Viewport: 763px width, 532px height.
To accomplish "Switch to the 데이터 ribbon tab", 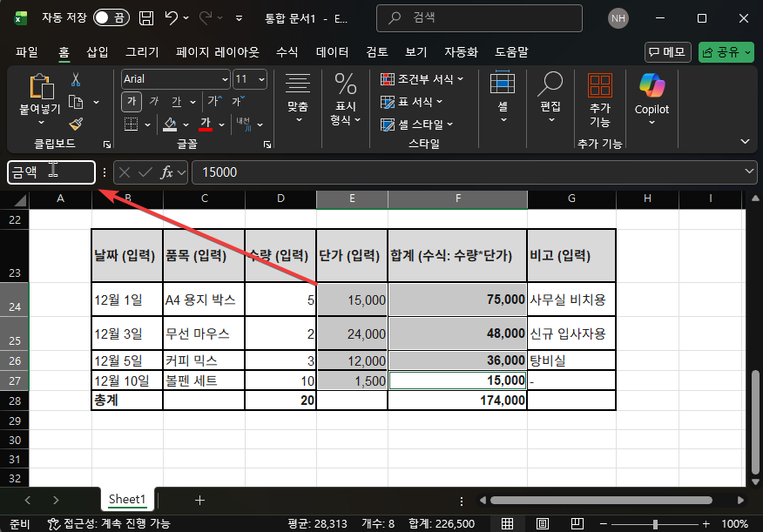I will [x=332, y=52].
